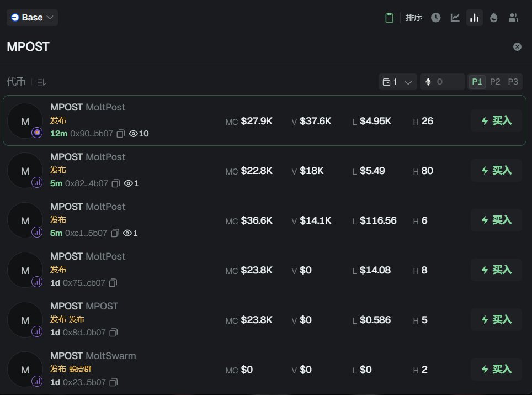Buy MPOST with liquidity $0.586
Screen dimensions: 532x395
coord(496,320)
